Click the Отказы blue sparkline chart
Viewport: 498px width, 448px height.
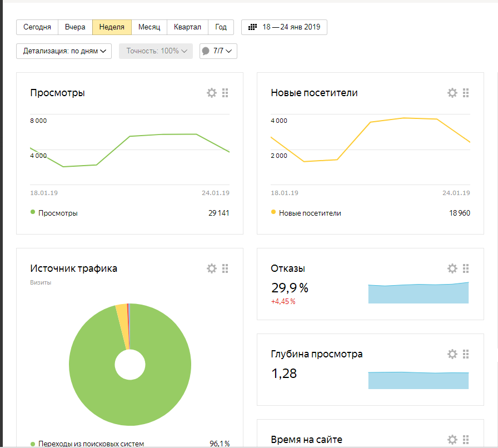click(419, 292)
